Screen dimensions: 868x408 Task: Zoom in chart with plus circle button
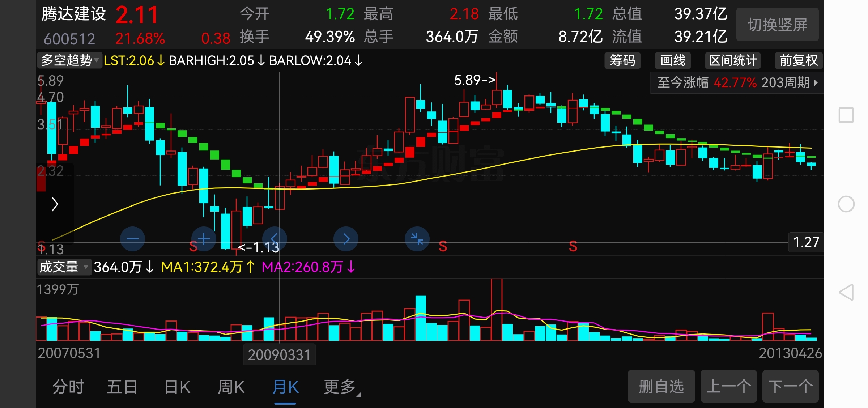(204, 239)
